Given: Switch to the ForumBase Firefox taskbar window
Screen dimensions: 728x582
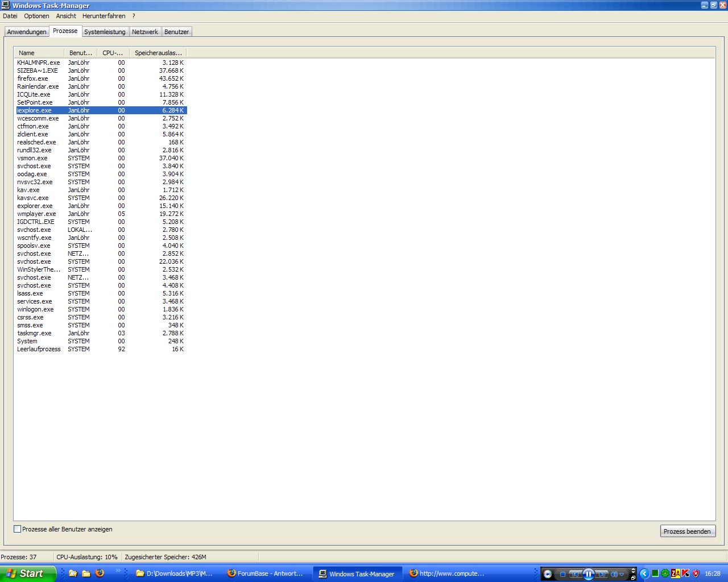Looking at the screenshot, I should pos(266,573).
